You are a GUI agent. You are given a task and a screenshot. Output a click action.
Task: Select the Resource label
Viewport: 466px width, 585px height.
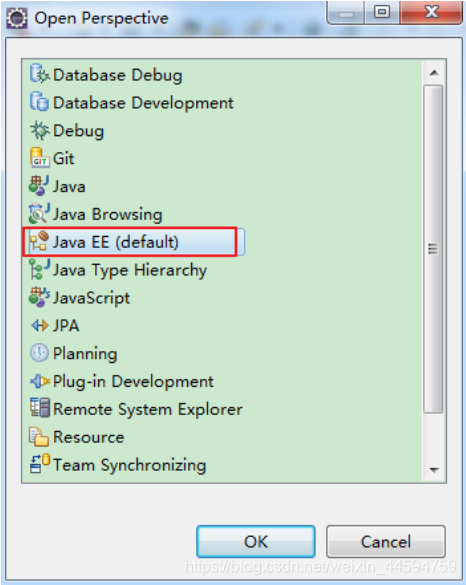coord(88,437)
